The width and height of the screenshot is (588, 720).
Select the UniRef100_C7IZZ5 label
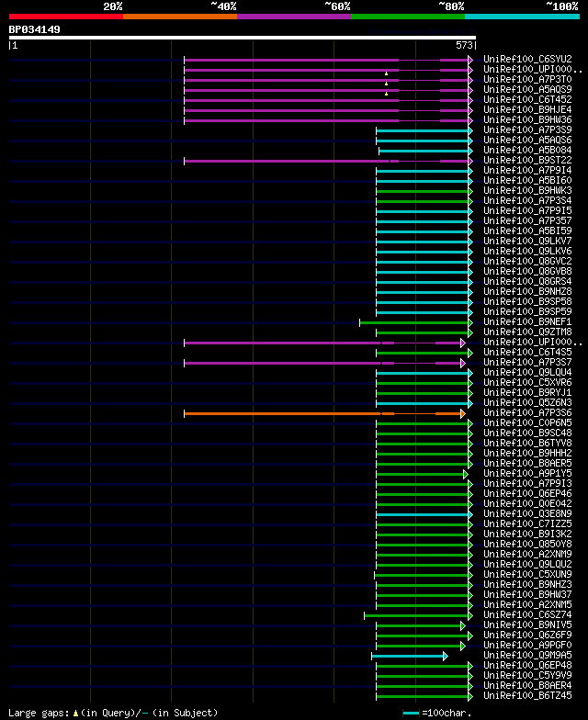(x=527, y=523)
